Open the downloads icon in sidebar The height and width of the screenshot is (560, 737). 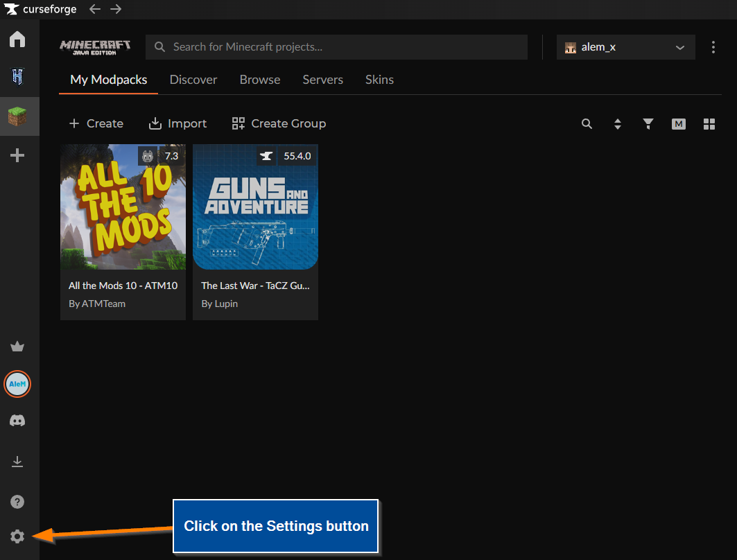pyautogui.click(x=17, y=462)
